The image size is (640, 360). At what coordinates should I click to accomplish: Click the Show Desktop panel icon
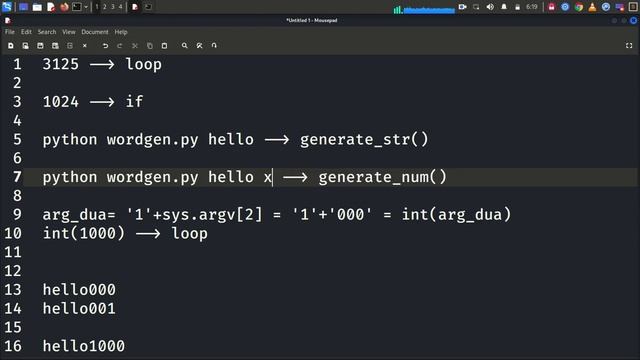point(23,7)
